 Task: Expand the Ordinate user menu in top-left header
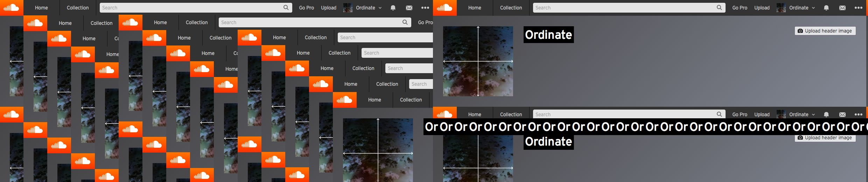369,8
